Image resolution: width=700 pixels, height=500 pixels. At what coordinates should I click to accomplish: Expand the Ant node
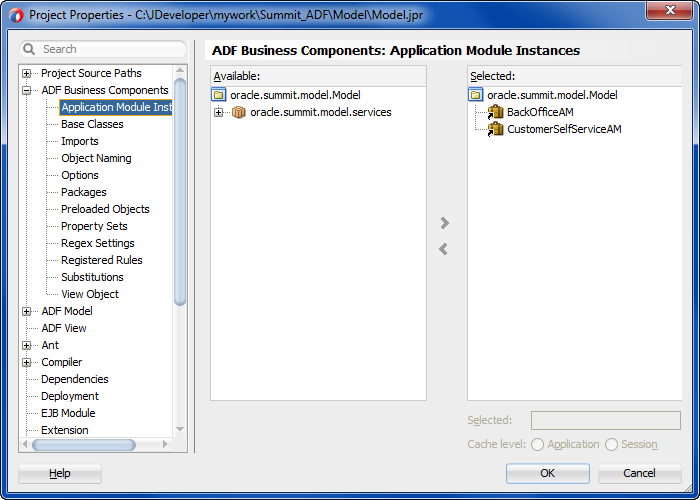pos(26,345)
